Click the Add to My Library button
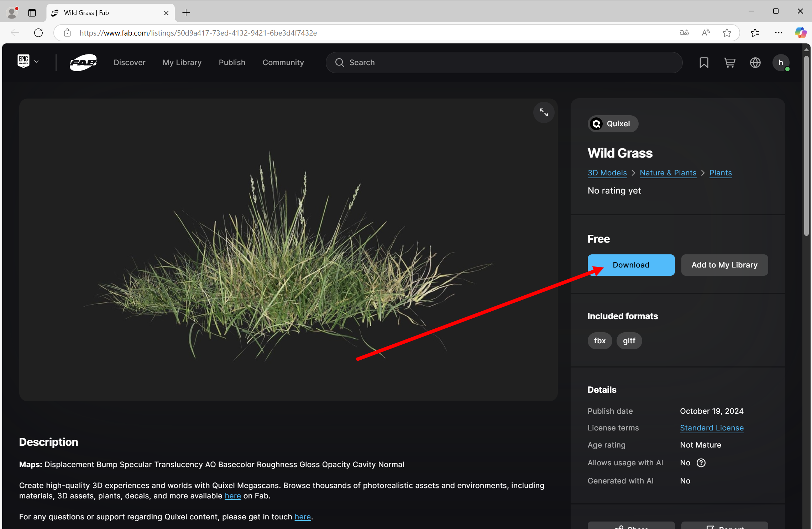The height and width of the screenshot is (529, 812). tap(724, 265)
